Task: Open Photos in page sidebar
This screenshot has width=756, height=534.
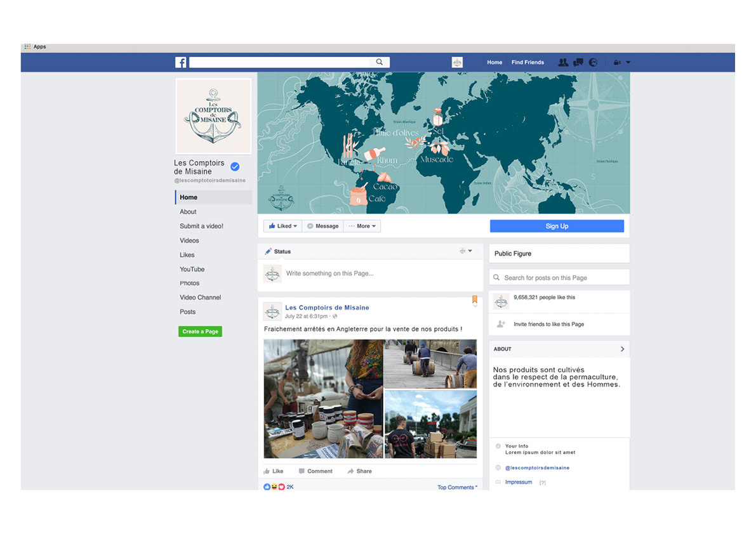Action: click(x=190, y=283)
